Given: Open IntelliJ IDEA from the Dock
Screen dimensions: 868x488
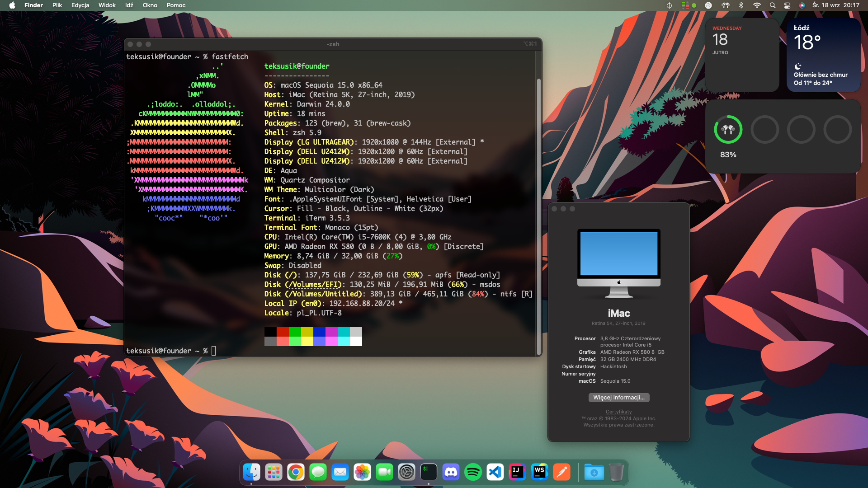Looking at the screenshot, I should click(517, 472).
